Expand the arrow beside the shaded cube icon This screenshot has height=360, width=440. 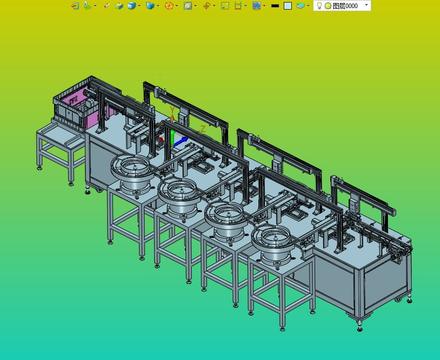point(139,6)
